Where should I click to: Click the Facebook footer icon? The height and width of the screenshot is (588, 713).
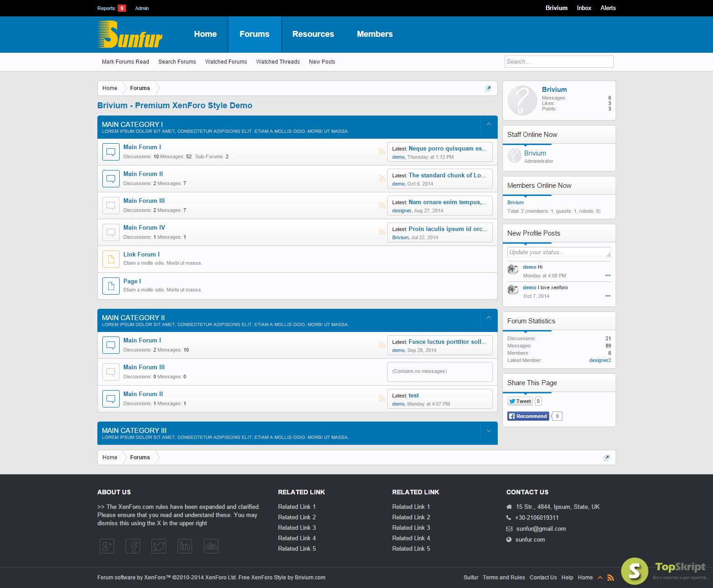tap(133, 546)
